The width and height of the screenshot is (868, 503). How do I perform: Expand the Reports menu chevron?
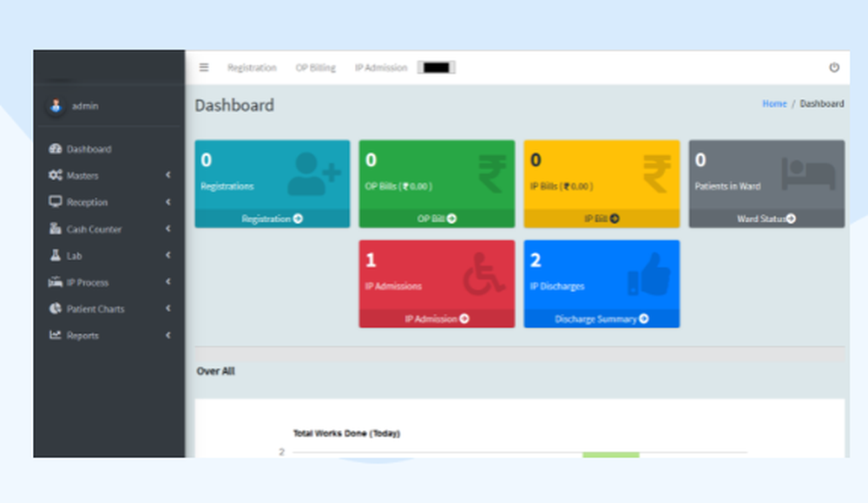click(x=168, y=336)
